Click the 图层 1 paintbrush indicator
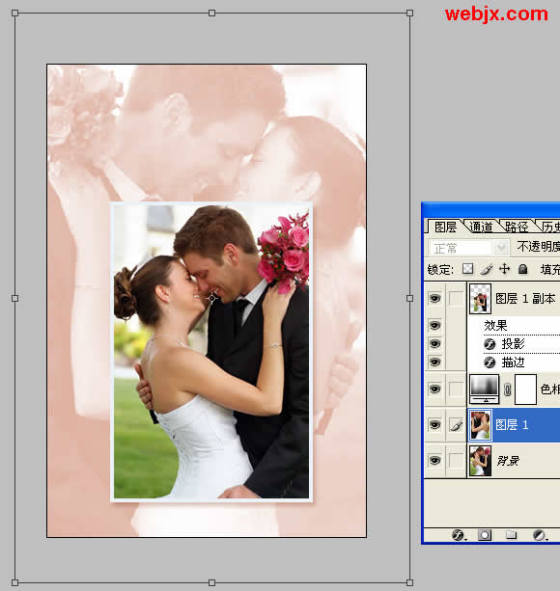The image size is (560, 591). [x=456, y=425]
